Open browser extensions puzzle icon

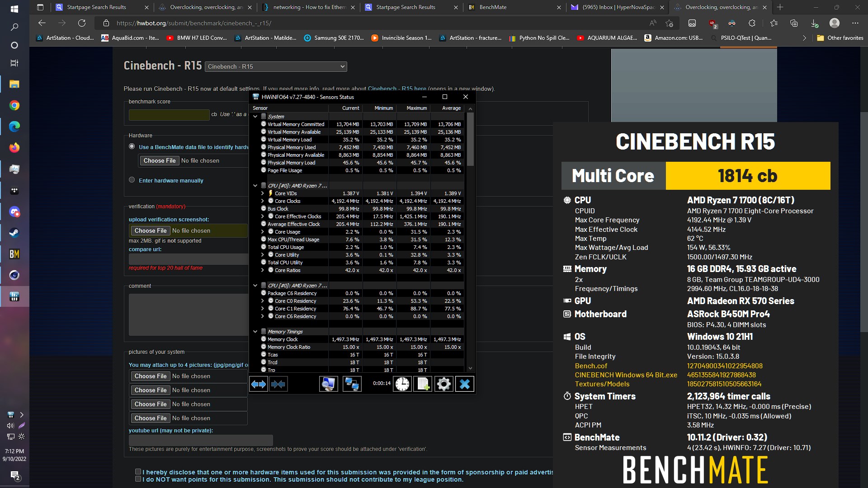coord(752,23)
